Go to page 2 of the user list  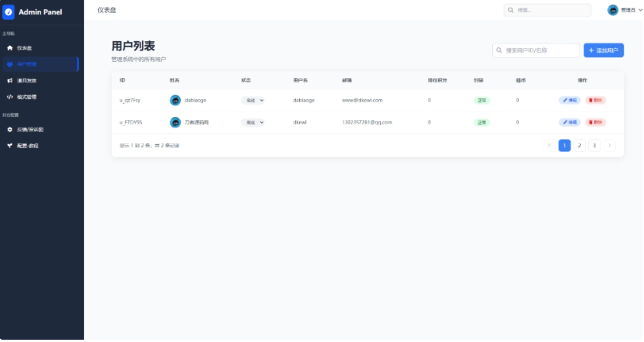tap(579, 145)
